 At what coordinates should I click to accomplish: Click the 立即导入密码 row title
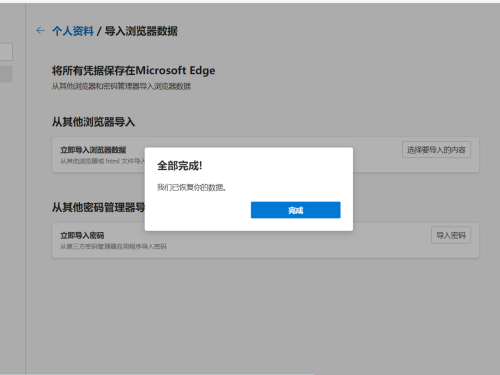82,235
